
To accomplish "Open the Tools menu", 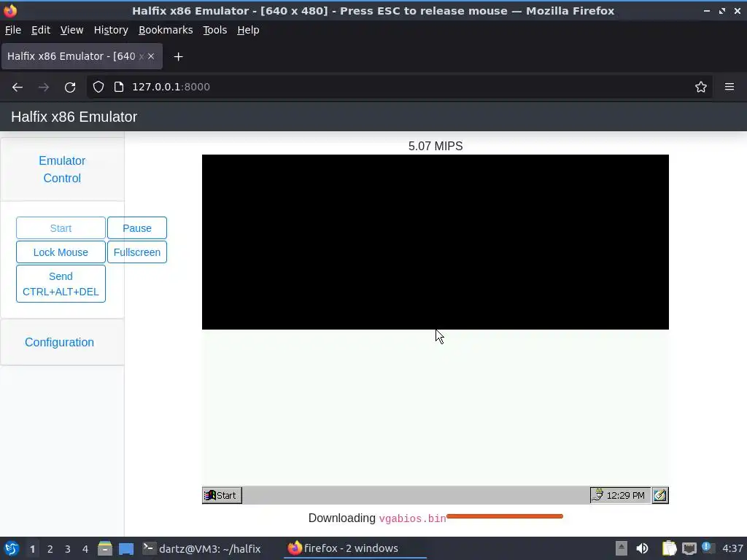I will (x=215, y=30).
